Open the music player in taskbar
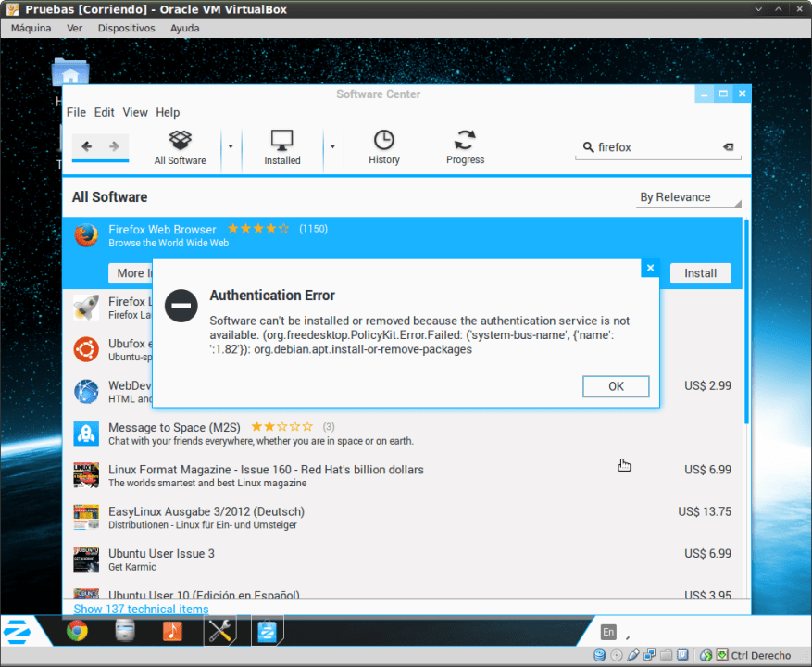The image size is (812, 667). pos(172,631)
